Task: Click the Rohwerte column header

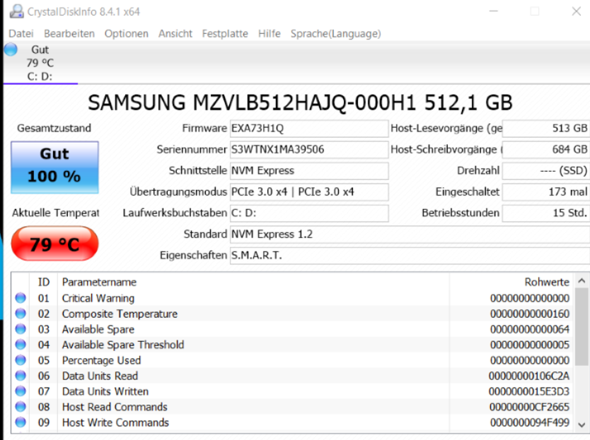Action: [547, 282]
